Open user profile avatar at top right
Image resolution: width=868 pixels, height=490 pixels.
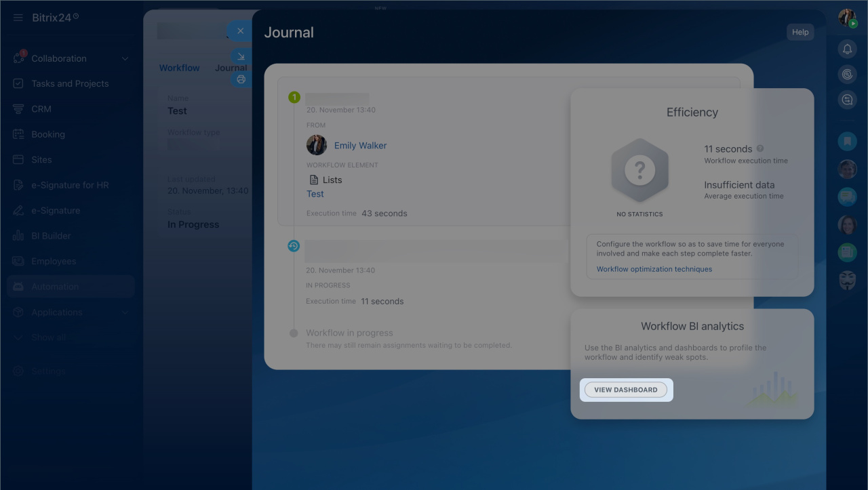(x=847, y=18)
